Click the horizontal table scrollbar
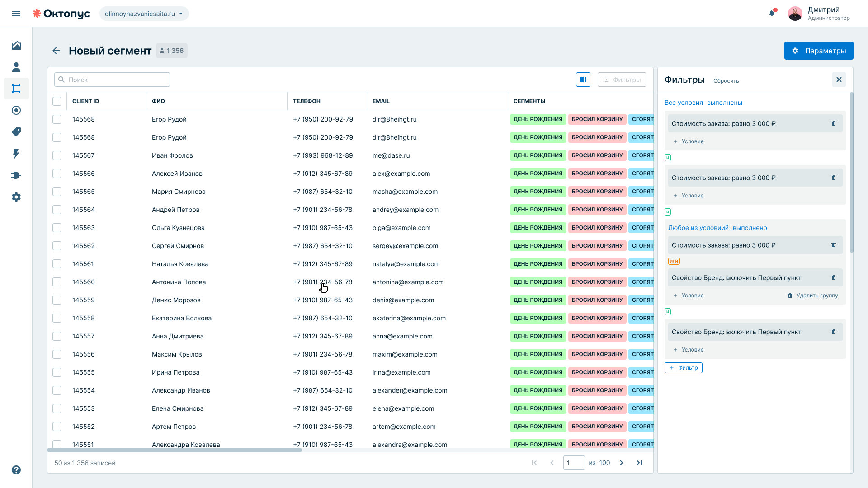868x488 pixels. click(175, 450)
